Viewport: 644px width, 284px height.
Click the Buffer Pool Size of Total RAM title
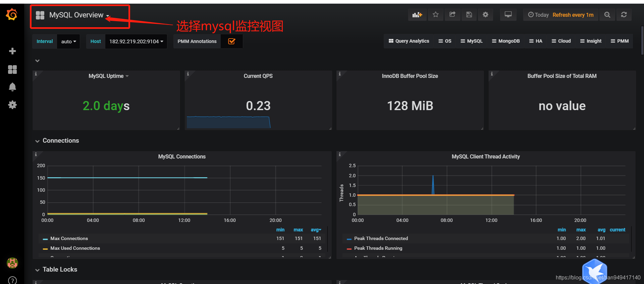click(562, 76)
